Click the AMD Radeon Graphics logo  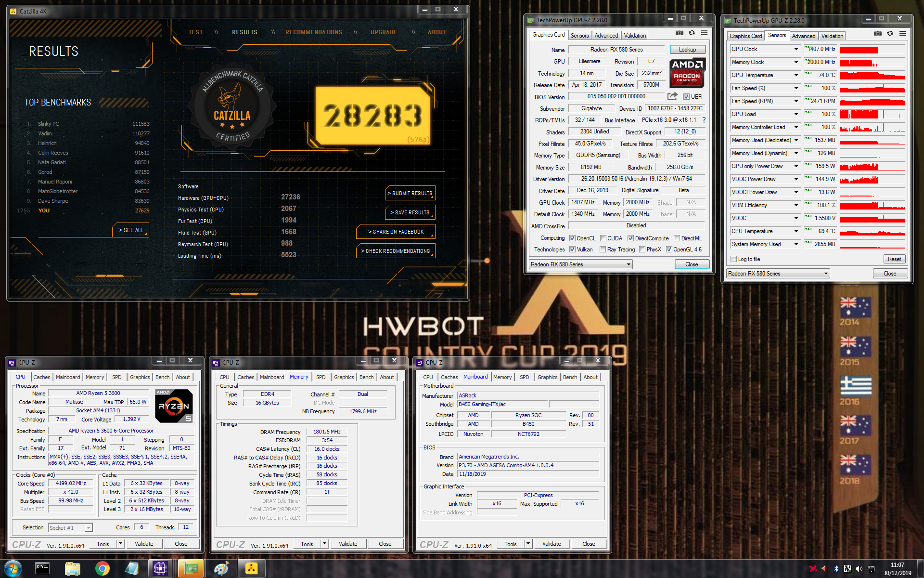coord(687,72)
